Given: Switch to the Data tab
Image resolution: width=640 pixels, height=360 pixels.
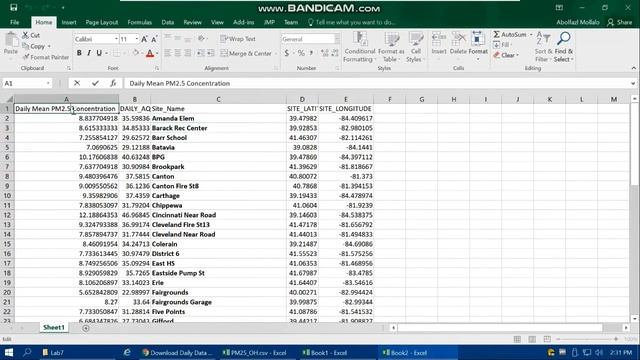Looking at the screenshot, I should coord(167,22).
